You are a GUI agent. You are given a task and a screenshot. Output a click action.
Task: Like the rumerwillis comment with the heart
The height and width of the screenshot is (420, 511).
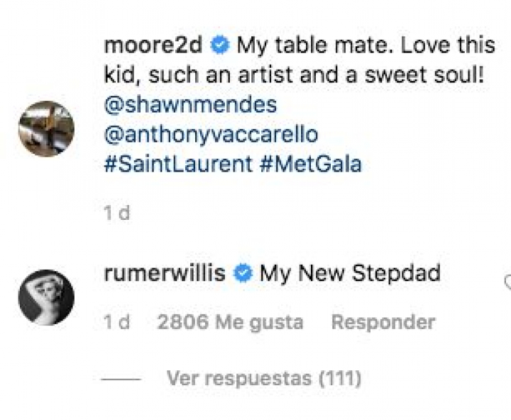[507, 282]
